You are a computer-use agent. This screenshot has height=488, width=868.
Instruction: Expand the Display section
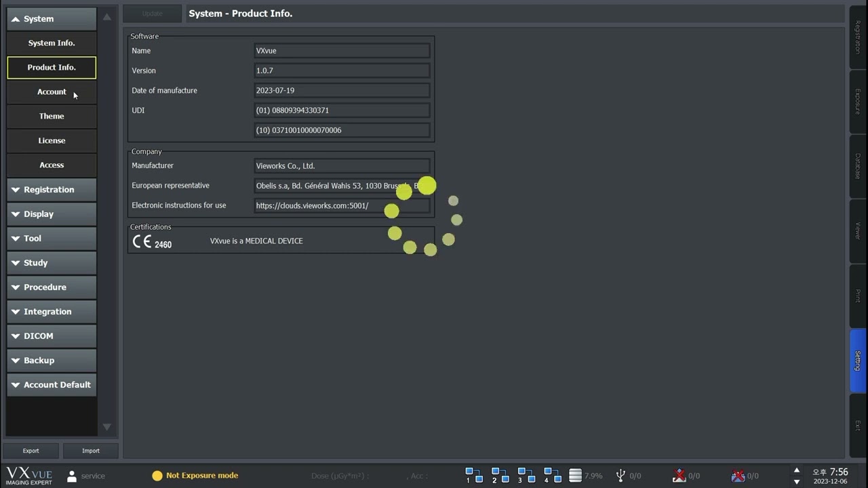[52, 214]
